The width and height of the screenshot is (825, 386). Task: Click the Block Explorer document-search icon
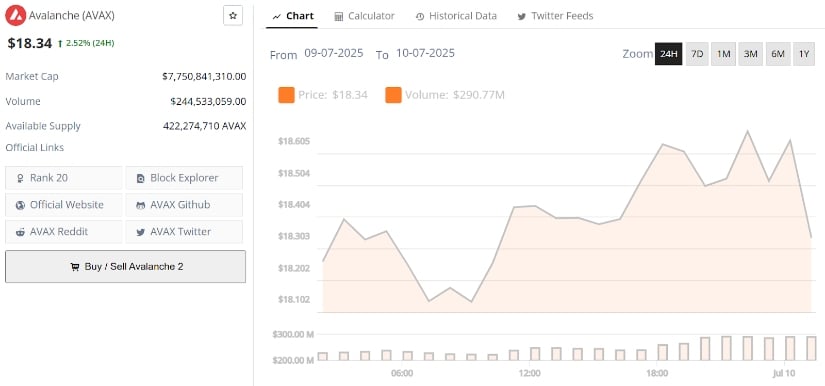140,178
